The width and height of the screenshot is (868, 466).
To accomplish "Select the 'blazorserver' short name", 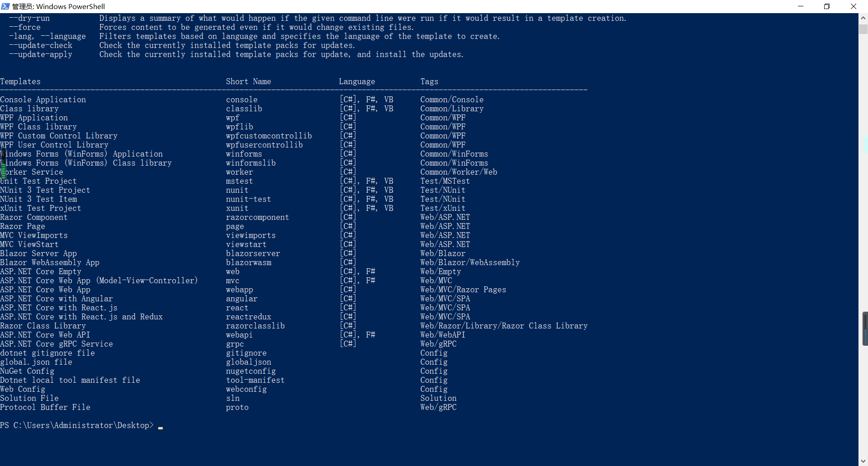I will pyautogui.click(x=253, y=253).
